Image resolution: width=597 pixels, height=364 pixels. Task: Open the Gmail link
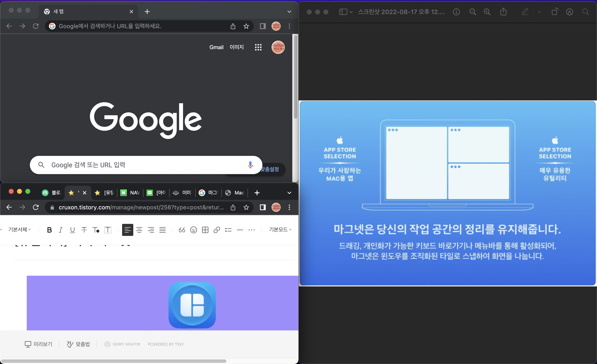tap(216, 47)
